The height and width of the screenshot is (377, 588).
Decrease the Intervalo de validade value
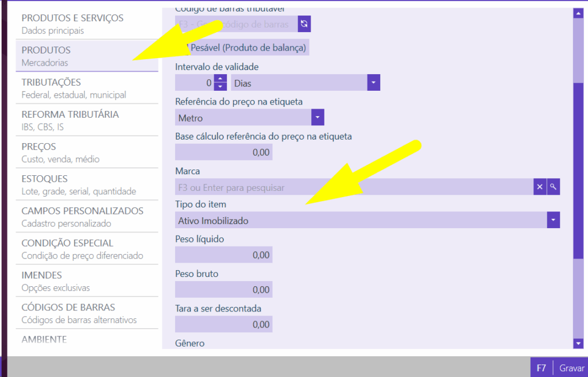coord(220,87)
